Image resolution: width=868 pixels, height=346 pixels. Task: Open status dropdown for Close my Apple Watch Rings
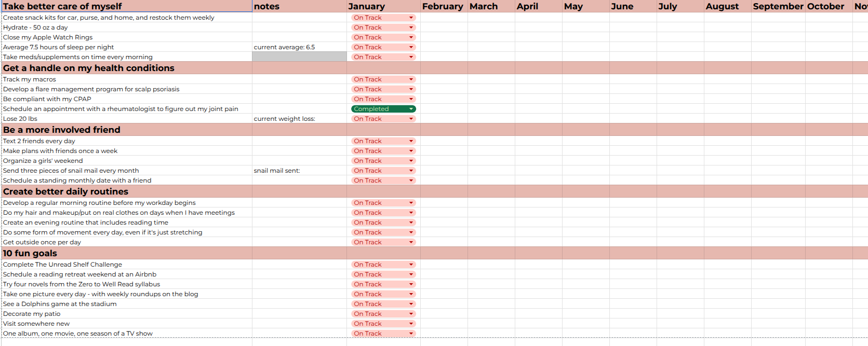click(x=411, y=37)
